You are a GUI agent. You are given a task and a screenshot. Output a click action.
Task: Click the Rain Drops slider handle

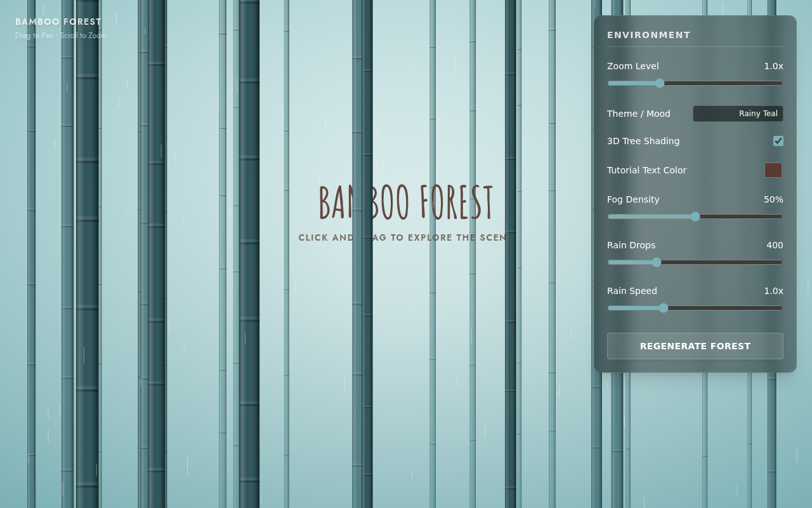pyautogui.click(x=657, y=262)
